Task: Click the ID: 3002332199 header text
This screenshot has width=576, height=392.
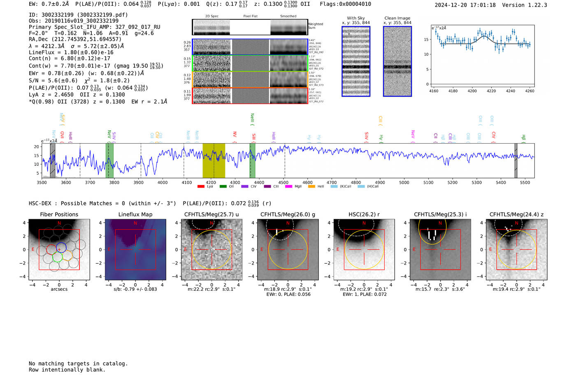Action: click(78, 15)
